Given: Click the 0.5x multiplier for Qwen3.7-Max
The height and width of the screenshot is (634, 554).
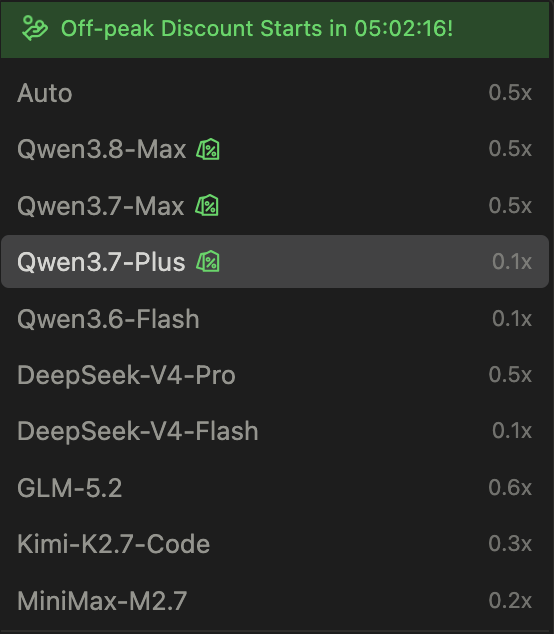Looking at the screenshot, I should click(510, 205).
